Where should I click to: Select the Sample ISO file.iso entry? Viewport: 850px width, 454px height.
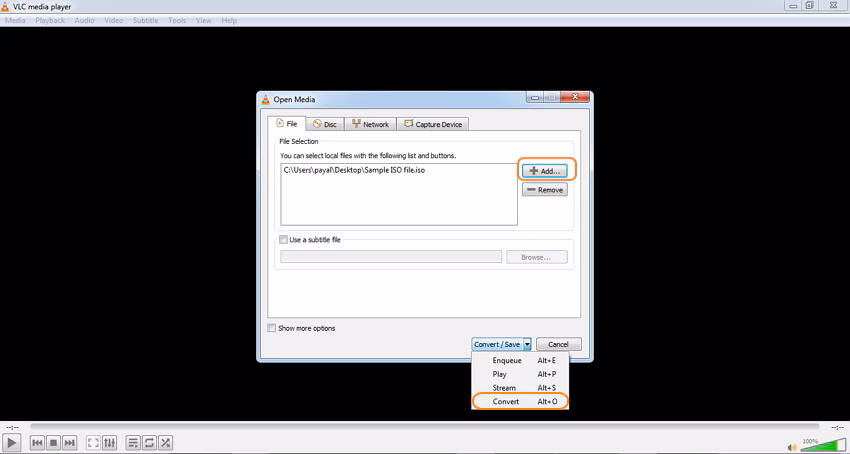coord(354,170)
